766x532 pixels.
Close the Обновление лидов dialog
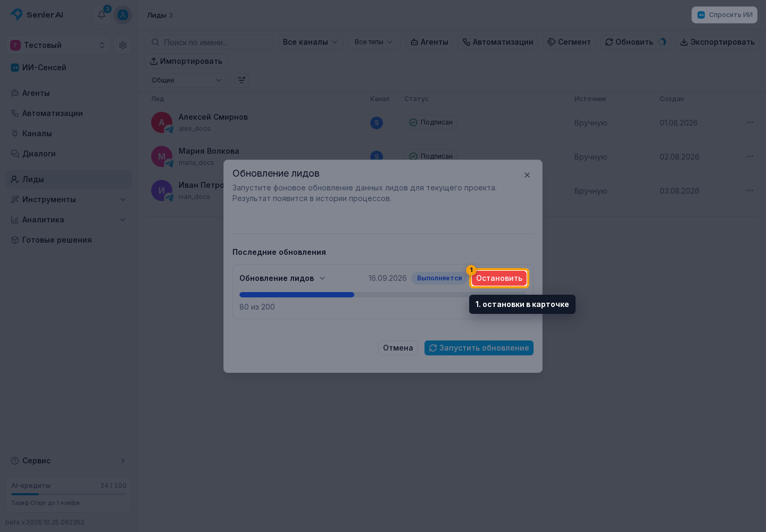(527, 175)
